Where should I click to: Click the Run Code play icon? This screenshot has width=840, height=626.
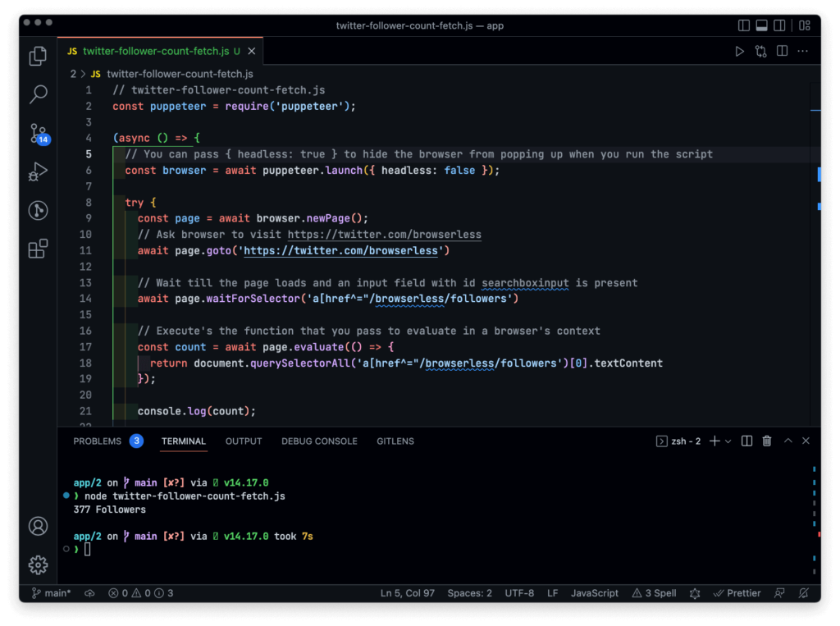[x=739, y=51]
